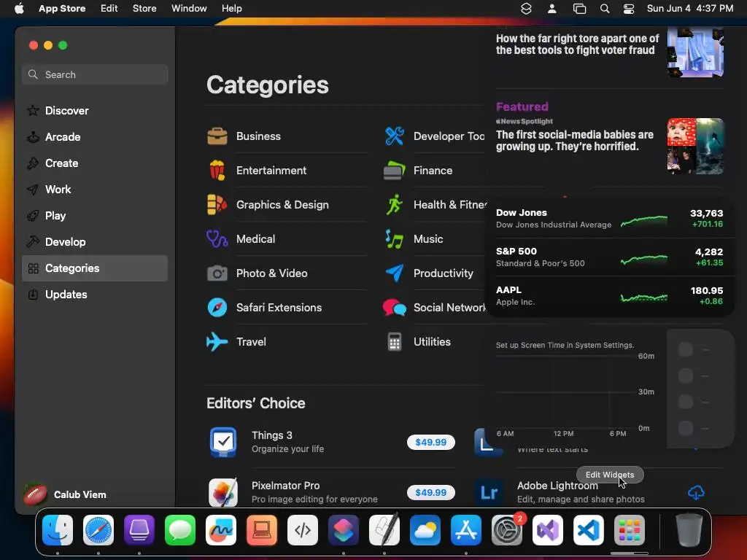
Task: Open Launchpad from the Dock
Action: pos(630,530)
